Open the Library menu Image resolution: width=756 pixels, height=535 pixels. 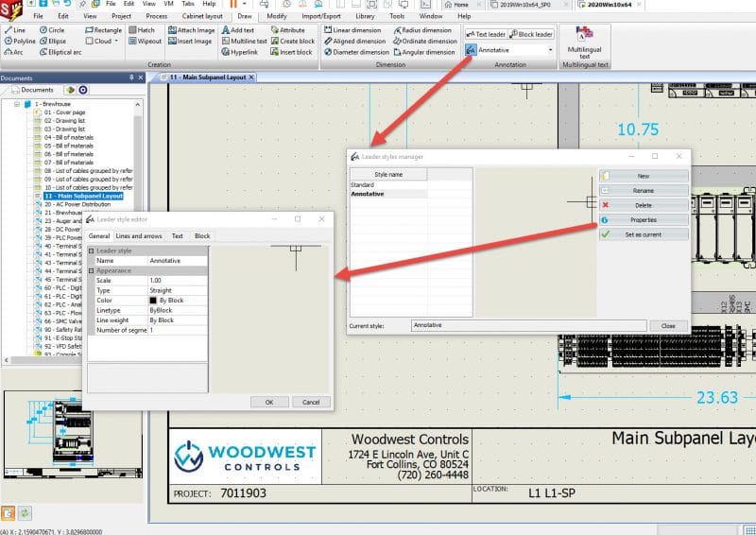(365, 16)
